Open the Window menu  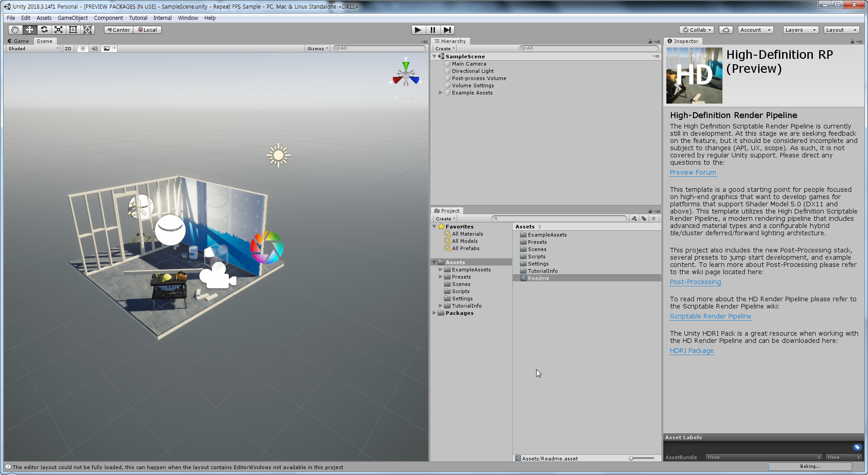pos(188,18)
